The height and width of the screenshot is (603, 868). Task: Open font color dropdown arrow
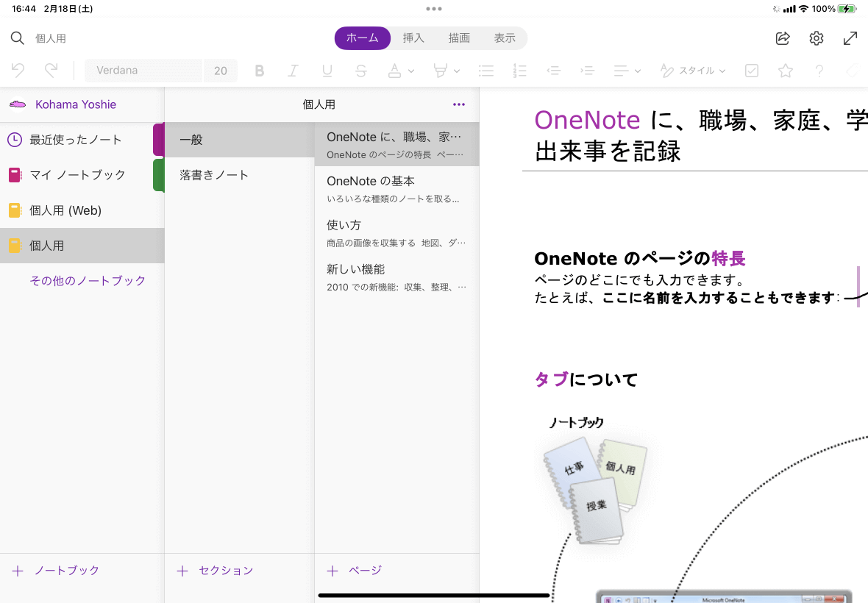click(x=410, y=71)
